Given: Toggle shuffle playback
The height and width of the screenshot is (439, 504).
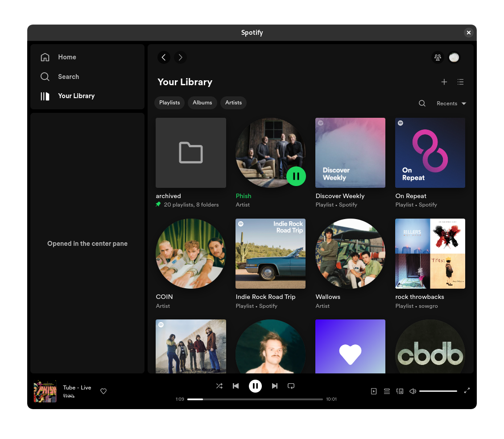Looking at the screenshot, I should click(x=219, y=386).
